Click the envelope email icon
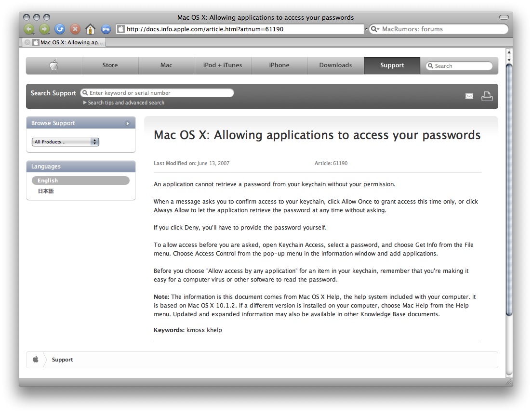Viewport: 532px width, 413px height. click(x=469, y=96)
